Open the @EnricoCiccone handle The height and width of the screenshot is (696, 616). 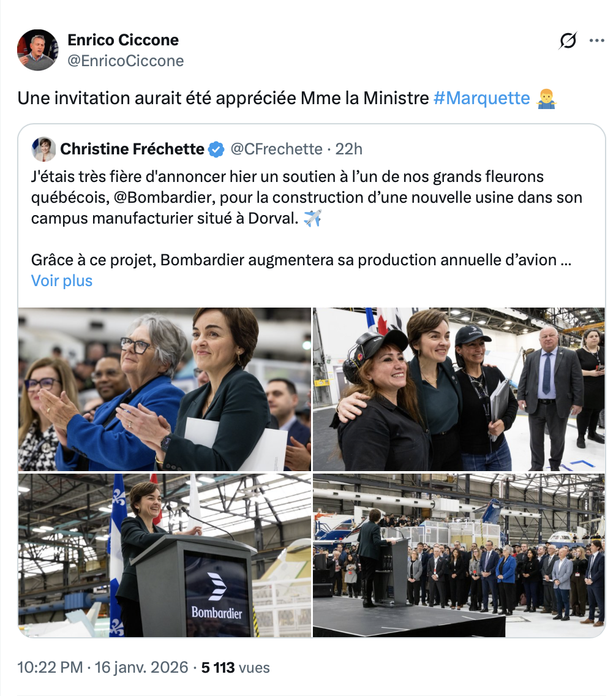click(x=126, y=61)
